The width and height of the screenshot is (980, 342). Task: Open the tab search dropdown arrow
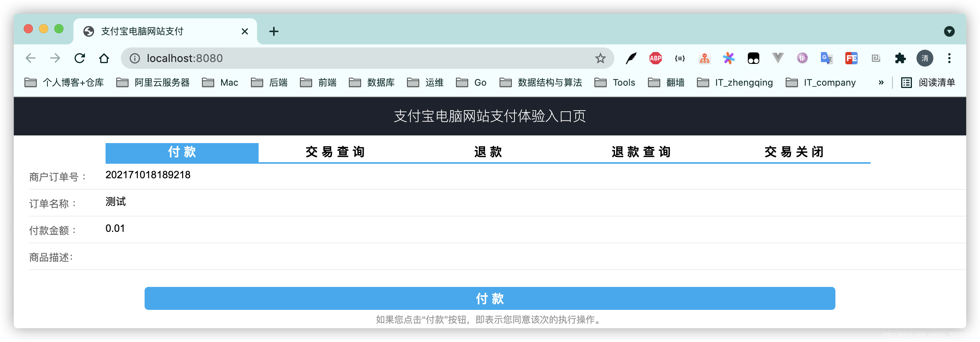(949, 31)
